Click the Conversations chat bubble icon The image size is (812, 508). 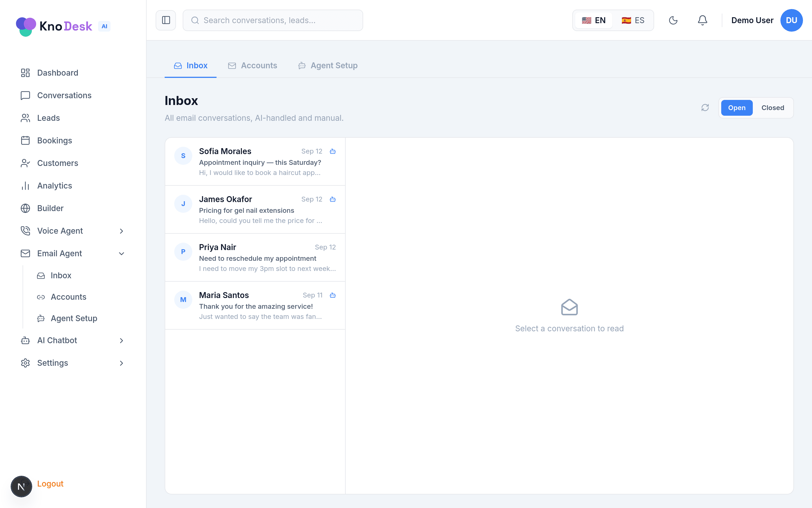pos(25,95)
